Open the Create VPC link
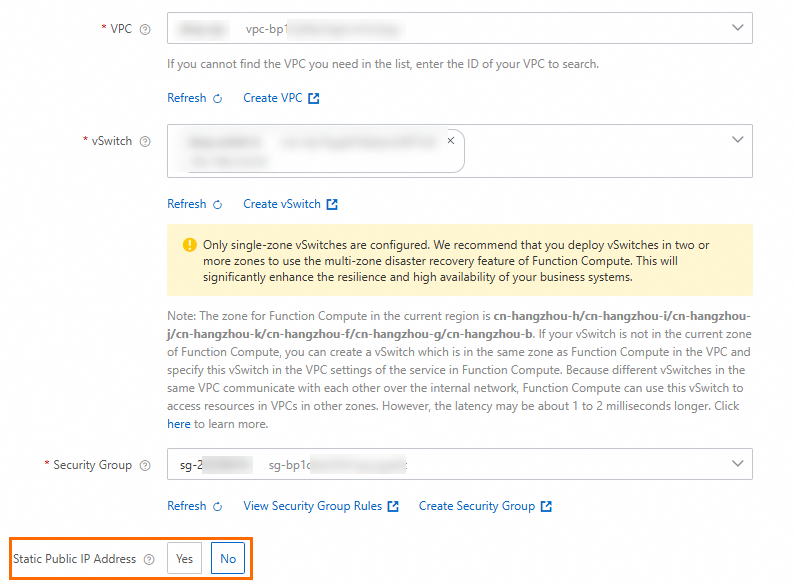 point(273,98)
